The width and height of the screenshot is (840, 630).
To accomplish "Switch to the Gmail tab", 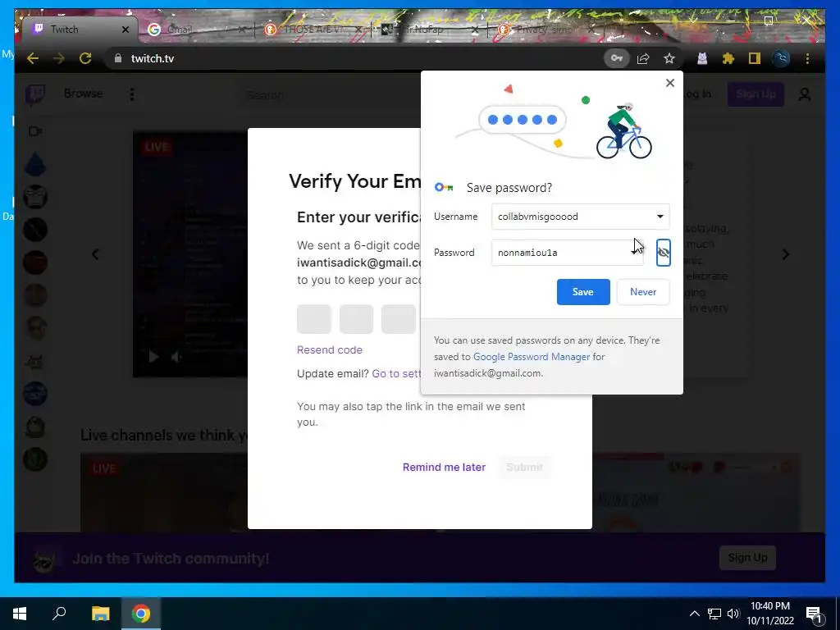I will pyautogui.click(x=197, y=30).
